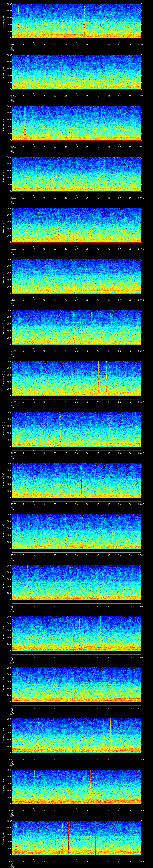Select the spectrogram panel starting at 1:46:00
The height and width of the screenshot is (868, 153).
tap(77, 21)
